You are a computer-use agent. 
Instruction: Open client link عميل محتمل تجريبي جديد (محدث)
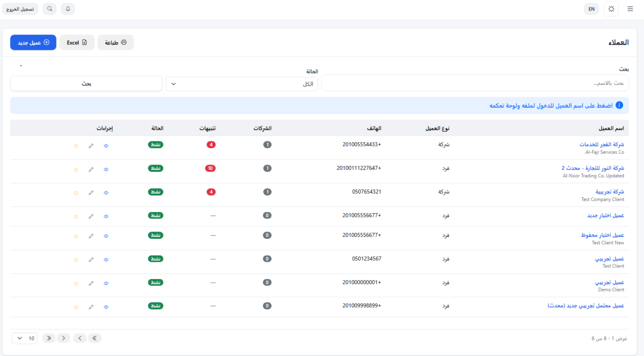click(x=586, y=306)
